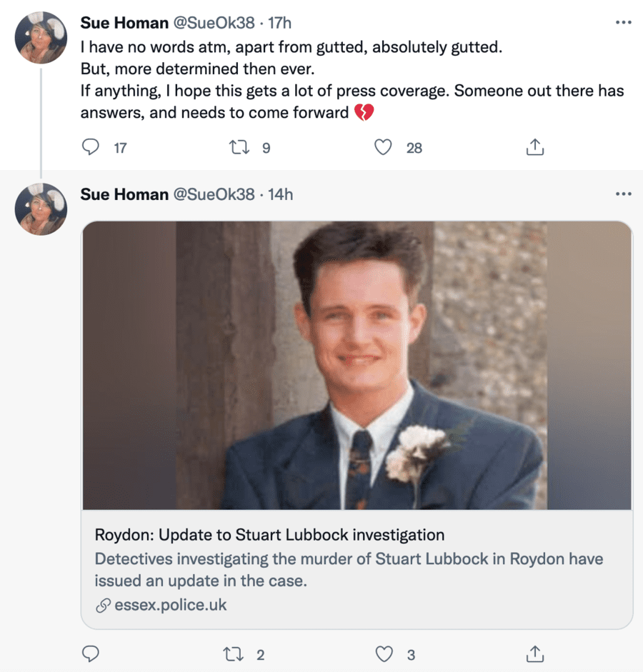This screenshot has width=643, height=672.
Task: Open the 17h timestamp link
Action: tap(280, 22)
